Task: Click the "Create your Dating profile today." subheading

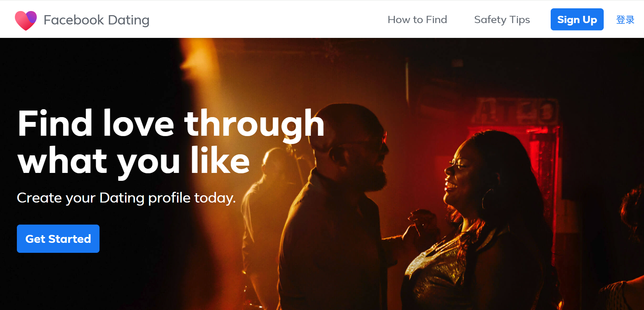Action: [126, 198]
